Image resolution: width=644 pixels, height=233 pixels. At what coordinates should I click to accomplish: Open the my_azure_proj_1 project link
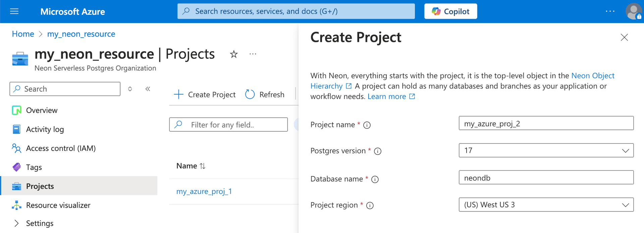(204, 191)
